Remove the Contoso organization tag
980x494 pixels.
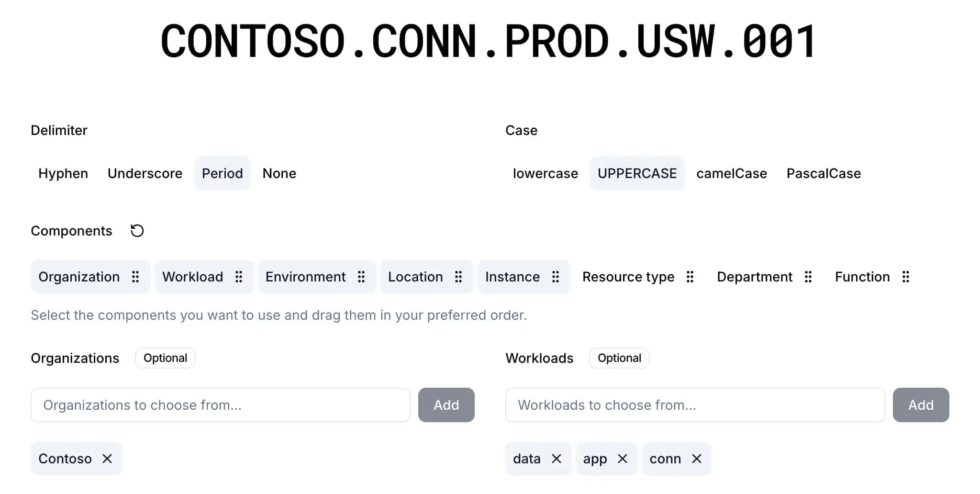coord(108,459)
